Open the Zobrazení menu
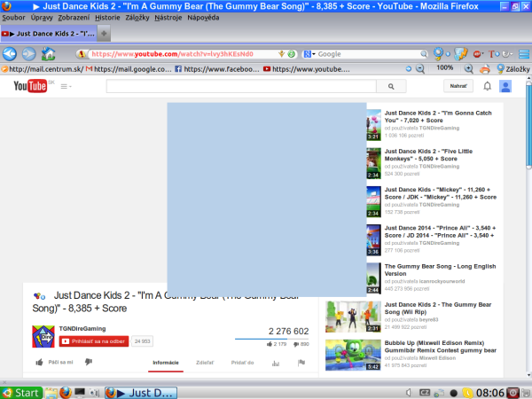The image size is (532, 399). (74, 18)
